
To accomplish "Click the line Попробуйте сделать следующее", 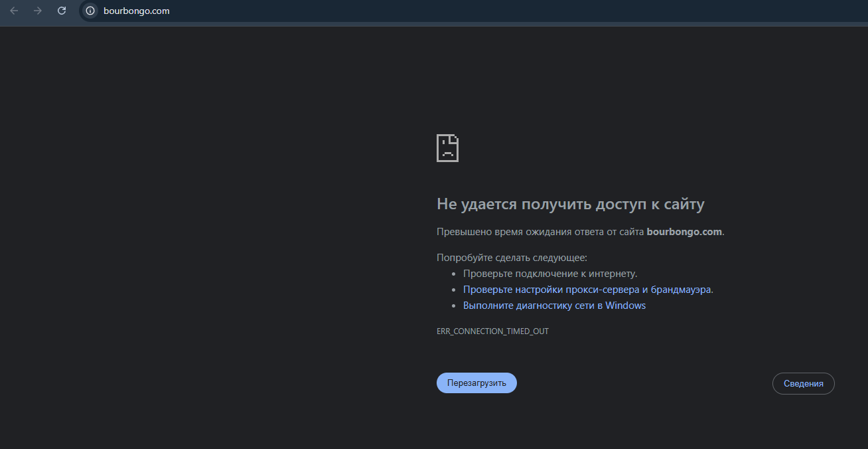I will point(512,258).
